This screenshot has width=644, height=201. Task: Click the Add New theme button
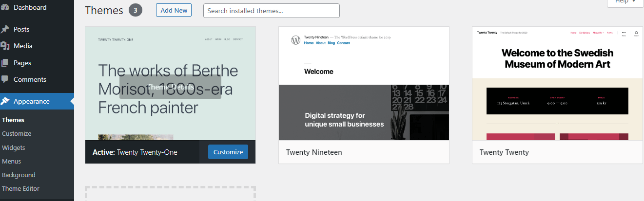click(174, 10)
